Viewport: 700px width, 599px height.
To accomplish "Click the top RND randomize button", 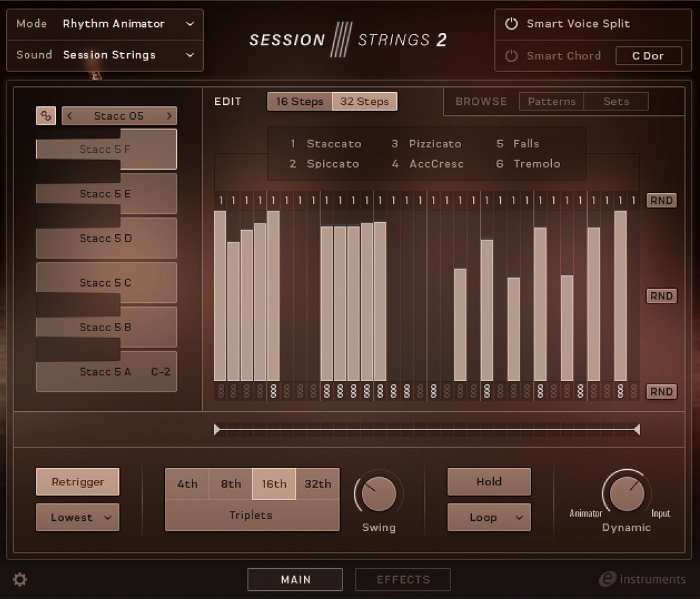I will [x=661, y=201].
